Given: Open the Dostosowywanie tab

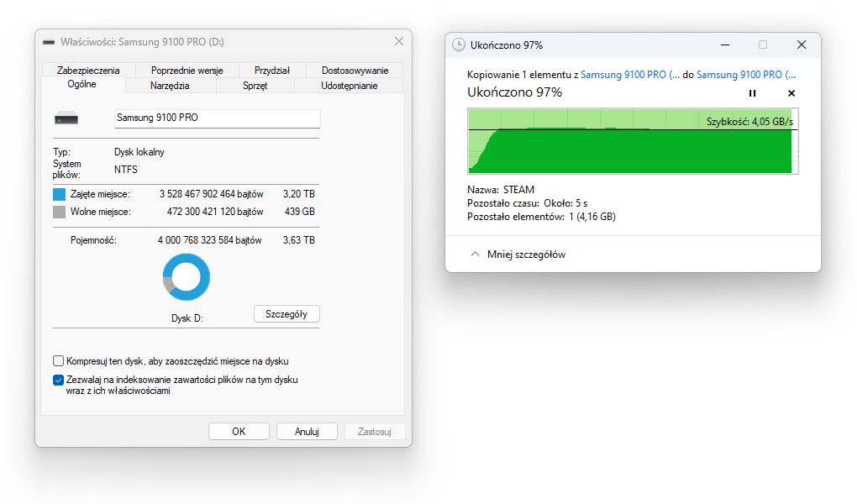Looking at the screenshot, I should click(x=355, y=71).
